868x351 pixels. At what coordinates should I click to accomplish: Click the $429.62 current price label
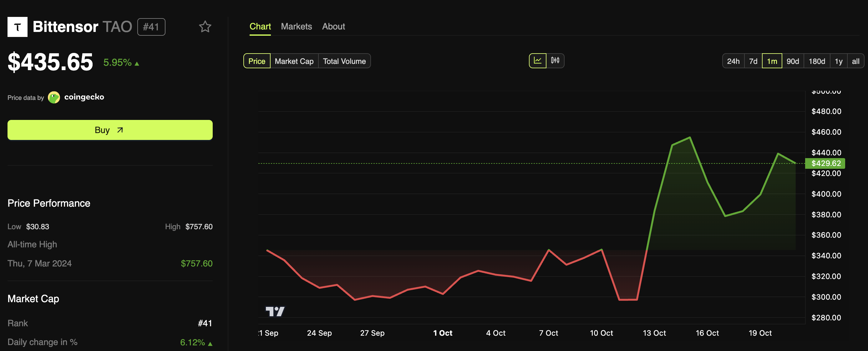825,163
